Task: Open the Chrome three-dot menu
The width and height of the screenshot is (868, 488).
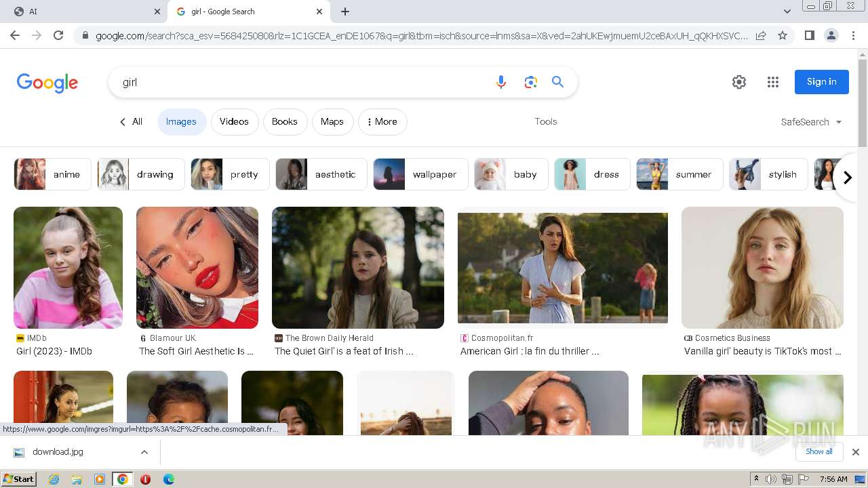Action: [x=853, y=35]
